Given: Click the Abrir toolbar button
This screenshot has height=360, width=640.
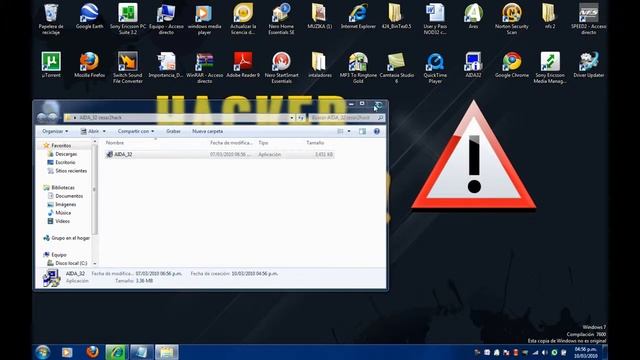Looking at the screenshot, I should click(x=90, y=131).
